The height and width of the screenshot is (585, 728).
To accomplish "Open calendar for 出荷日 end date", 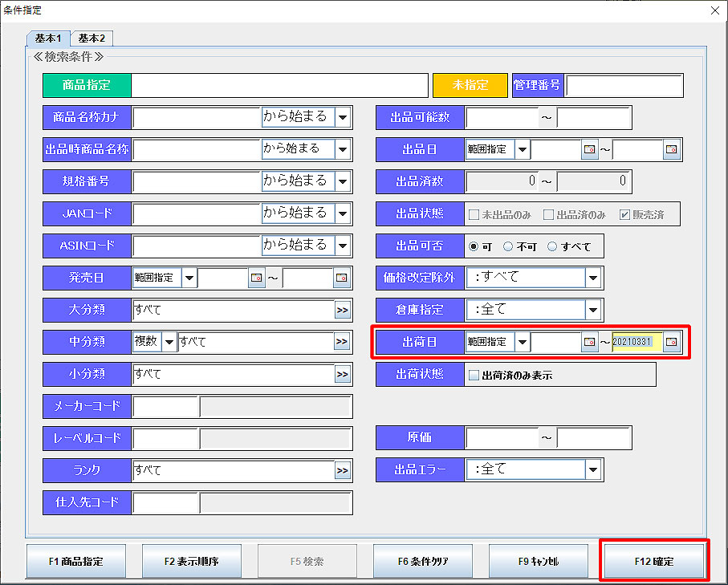I will 671,342.
